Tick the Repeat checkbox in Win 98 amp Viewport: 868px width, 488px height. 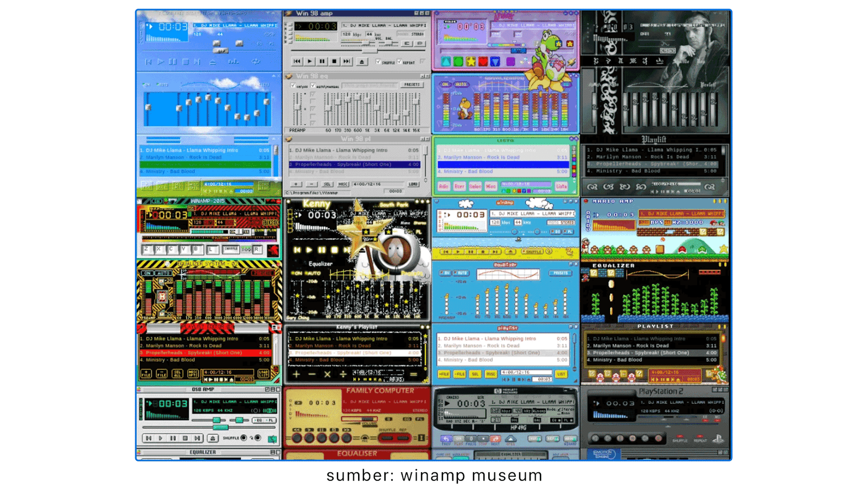[x=399, y=62]
